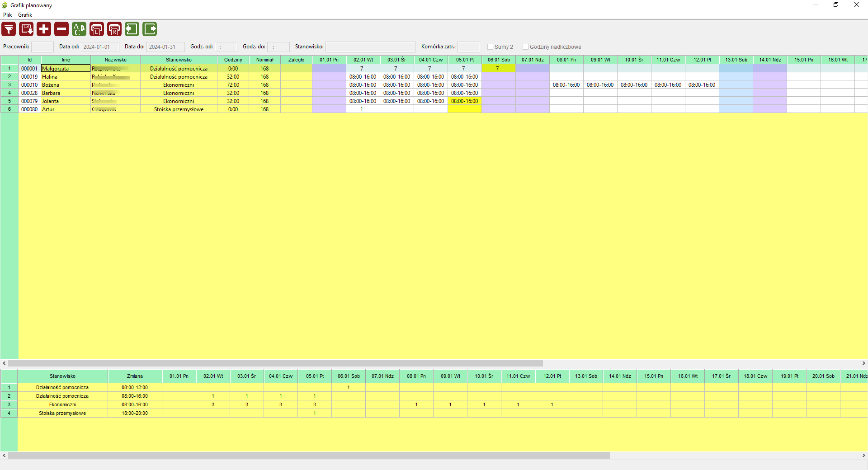The height and width of the screenshot is (470, 868).
Task: Click the green right-arrow export icon
Action: [x=150, y=29]
